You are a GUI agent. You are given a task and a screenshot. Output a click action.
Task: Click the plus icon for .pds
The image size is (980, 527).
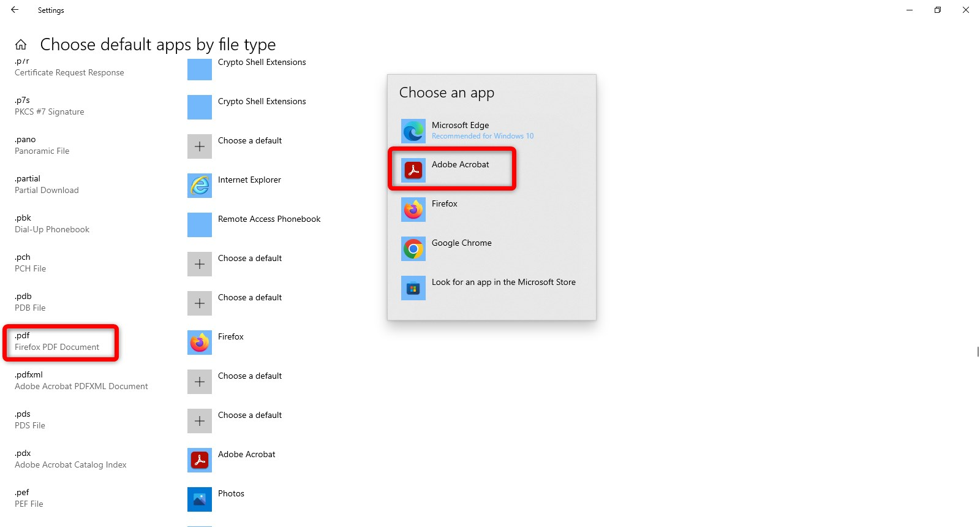[200, 421]
